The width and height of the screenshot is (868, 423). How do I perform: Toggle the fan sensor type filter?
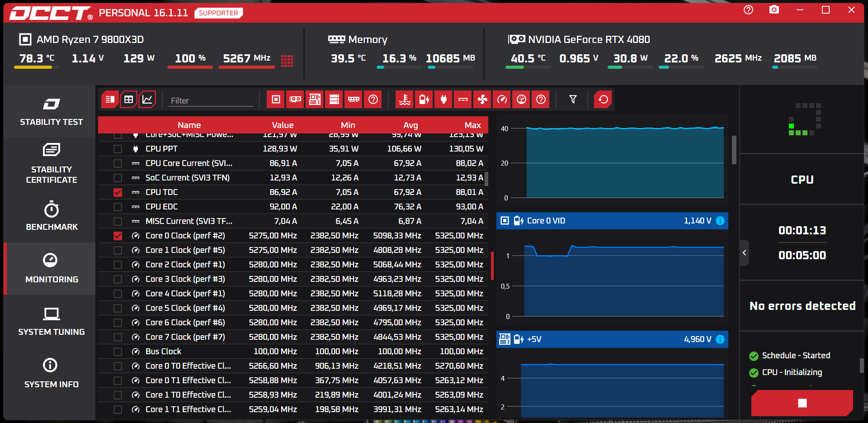click(x=482, y=100)
